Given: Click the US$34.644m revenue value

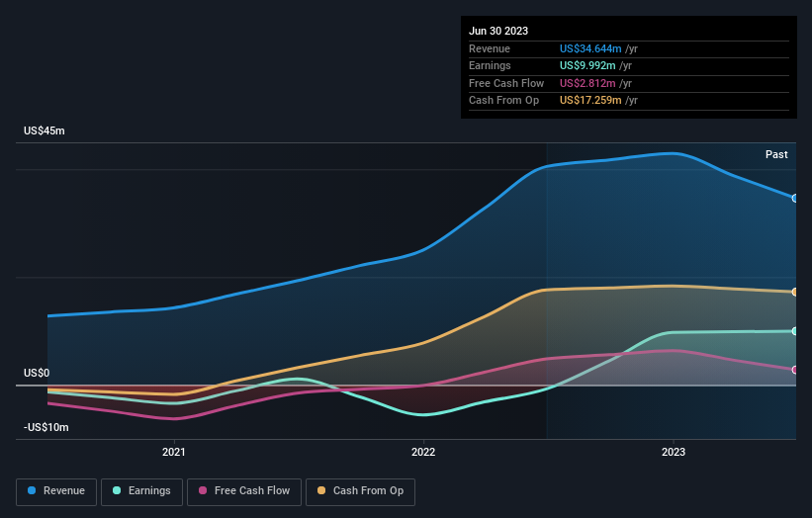Looking at the screenshot, I should coord(590,48).
